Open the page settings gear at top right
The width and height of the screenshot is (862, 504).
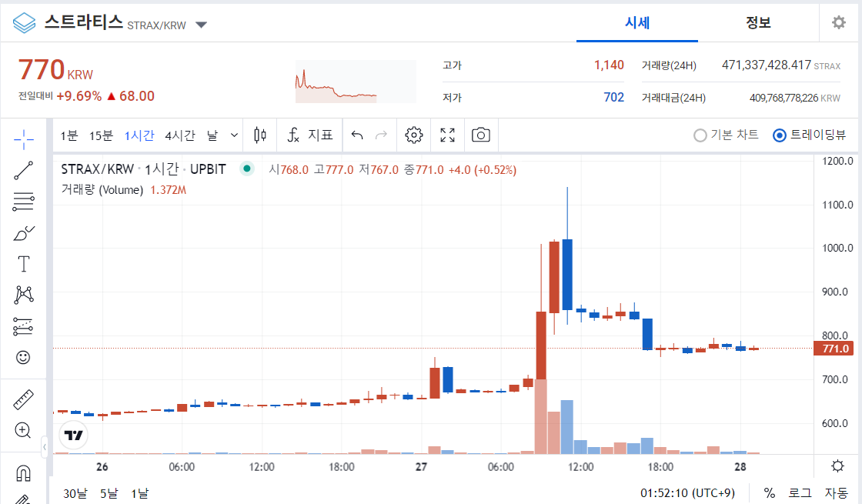(838, 22)
